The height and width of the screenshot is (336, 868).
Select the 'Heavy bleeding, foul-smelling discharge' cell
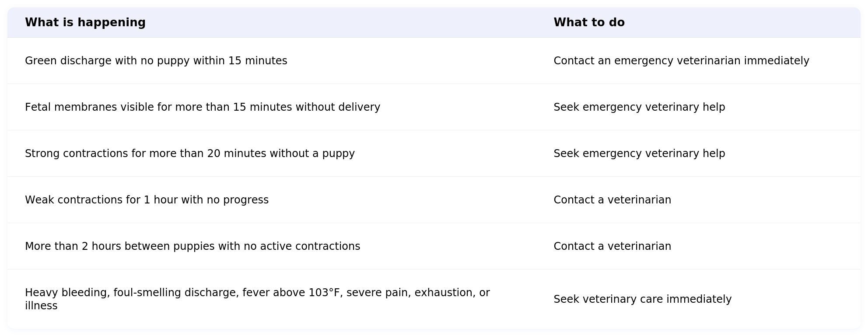(x=257, y=299)
